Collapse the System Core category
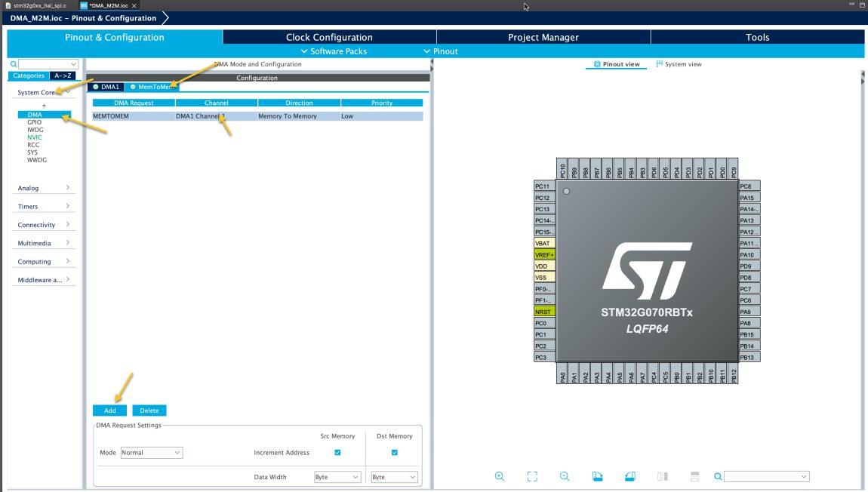The width and height of the screenshot is (868, 492). (x=44, y=92)
